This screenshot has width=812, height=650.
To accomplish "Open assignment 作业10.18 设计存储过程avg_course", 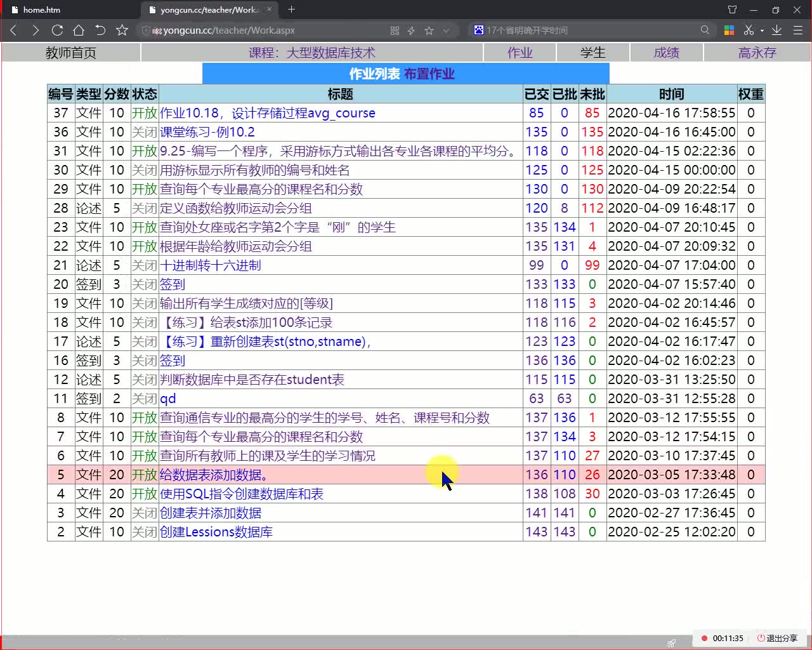I will [268, 113].
